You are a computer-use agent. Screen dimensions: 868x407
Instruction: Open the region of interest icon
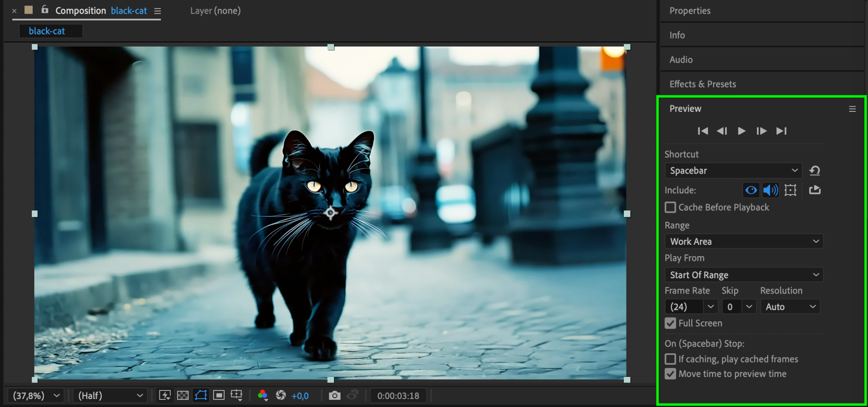coord(219,396)
